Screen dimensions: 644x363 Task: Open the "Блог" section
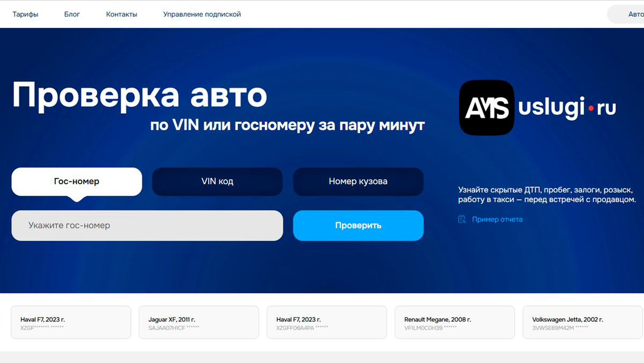pos(72,14)
